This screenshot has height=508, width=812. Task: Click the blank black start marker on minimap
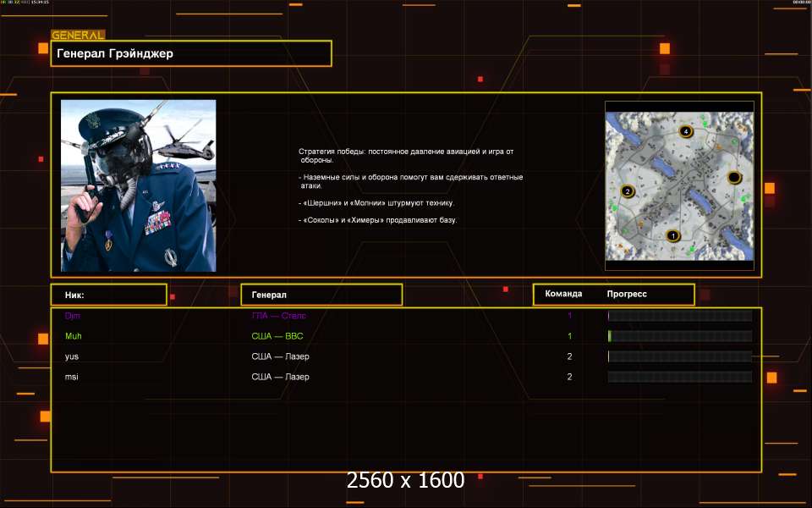pos(734,178)
